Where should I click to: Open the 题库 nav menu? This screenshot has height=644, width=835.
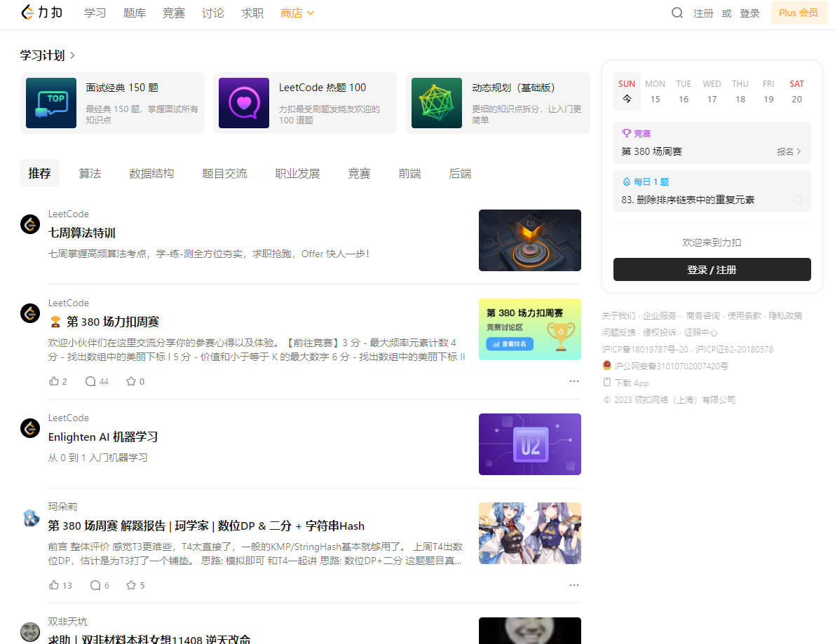pos(134,13)
